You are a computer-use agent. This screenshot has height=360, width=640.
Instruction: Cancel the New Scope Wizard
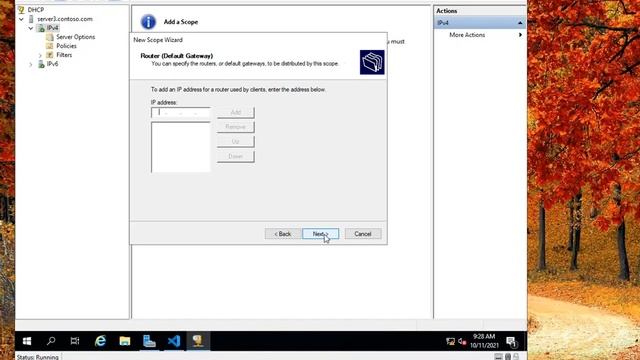[363, 234]
